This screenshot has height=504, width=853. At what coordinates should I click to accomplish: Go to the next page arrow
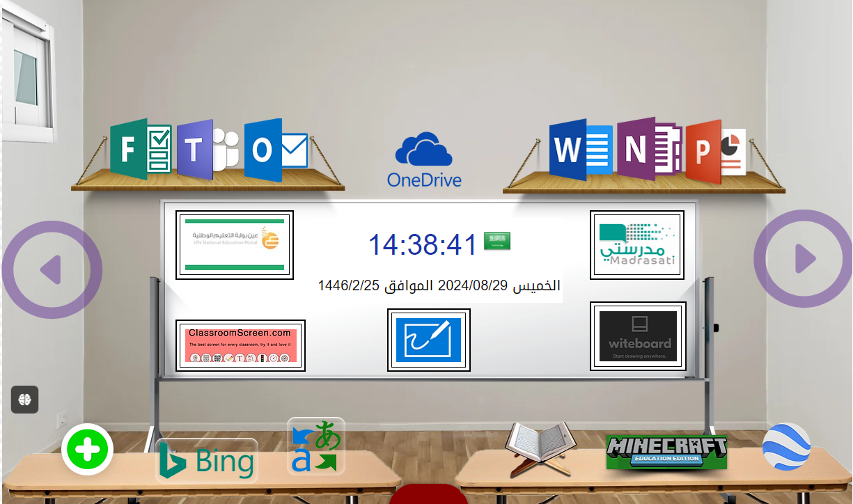803,259
